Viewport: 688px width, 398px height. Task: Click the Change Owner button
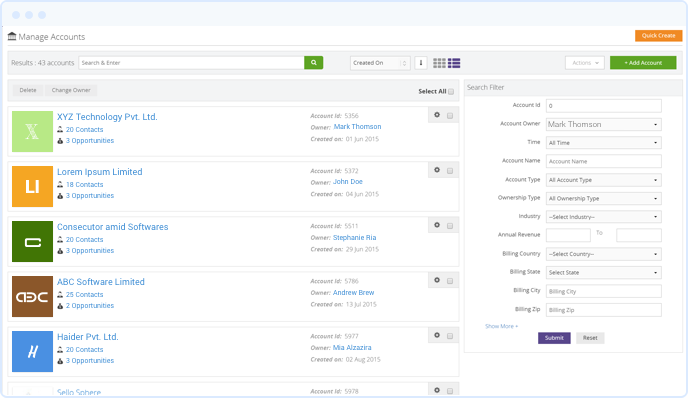click(x=71, y=90)
